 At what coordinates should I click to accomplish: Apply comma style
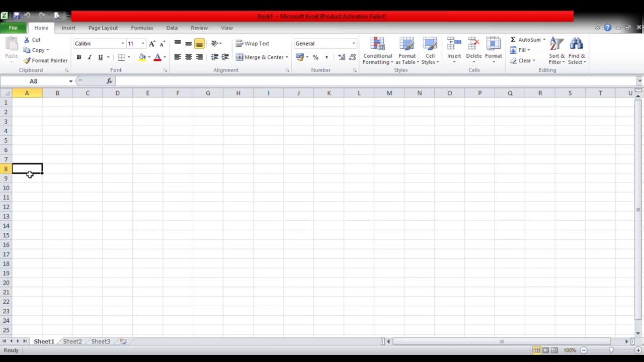click(327, 57)
